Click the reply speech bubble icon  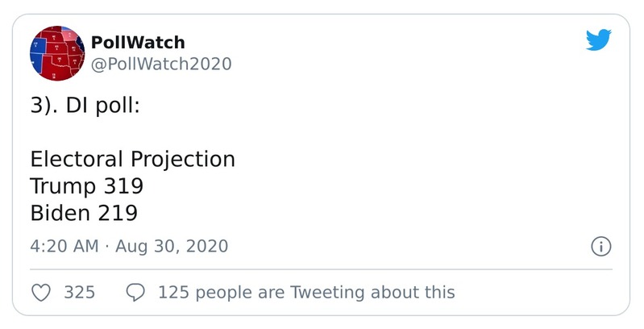136,292
